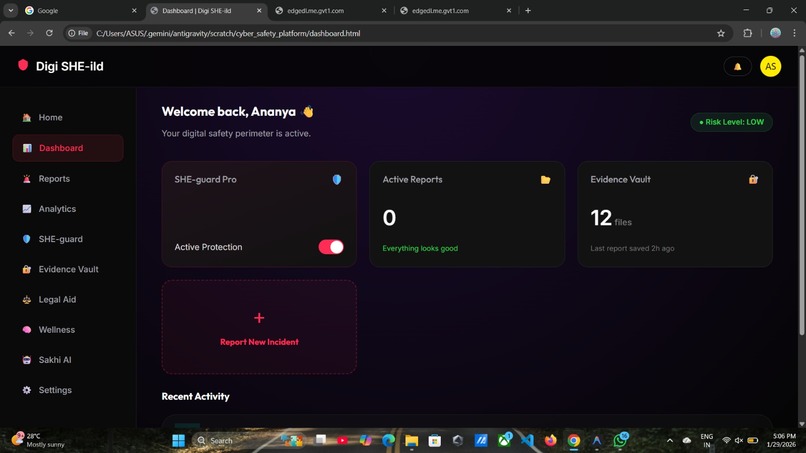The width and height of the screenshot is (806, 453).
Task: Click the plus icon for new incident
Action: (x=259, y=318)
